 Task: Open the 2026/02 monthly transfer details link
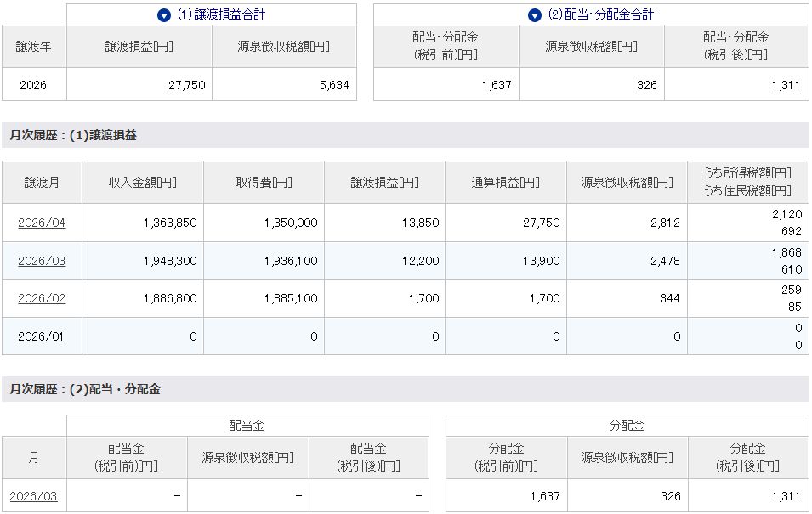coord(42,298)
